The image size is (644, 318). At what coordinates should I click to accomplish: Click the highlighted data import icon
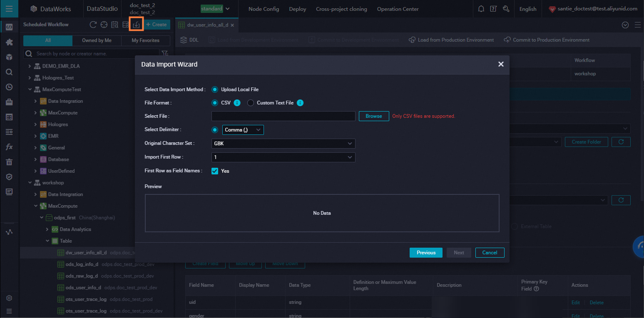pyautogui.click(x=136, y=25)
